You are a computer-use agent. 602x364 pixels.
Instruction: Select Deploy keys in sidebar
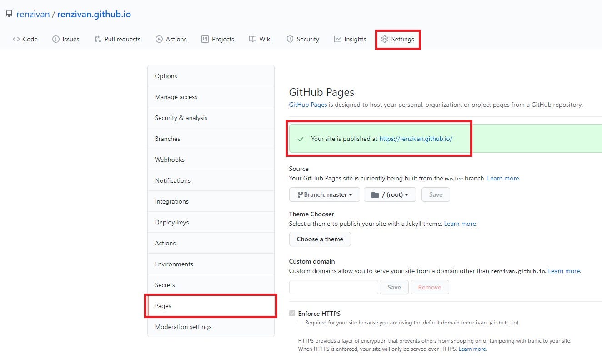(x=211, y=222)
